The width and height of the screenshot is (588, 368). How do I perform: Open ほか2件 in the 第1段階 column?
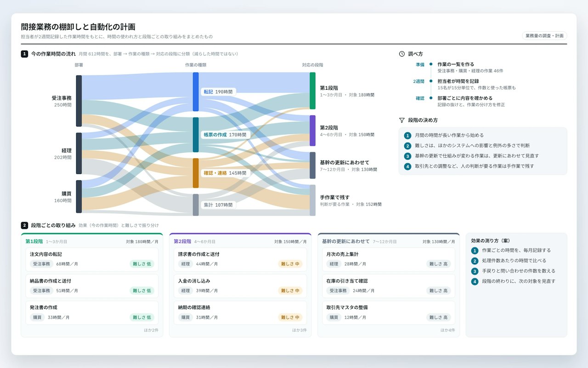pos(151,330)
